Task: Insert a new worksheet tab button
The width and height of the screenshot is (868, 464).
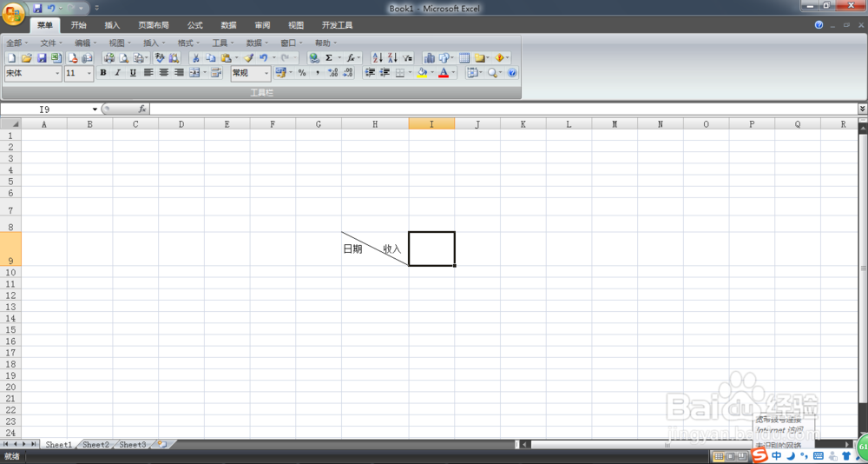Action: pyautogui.click(x=162, y=445)
